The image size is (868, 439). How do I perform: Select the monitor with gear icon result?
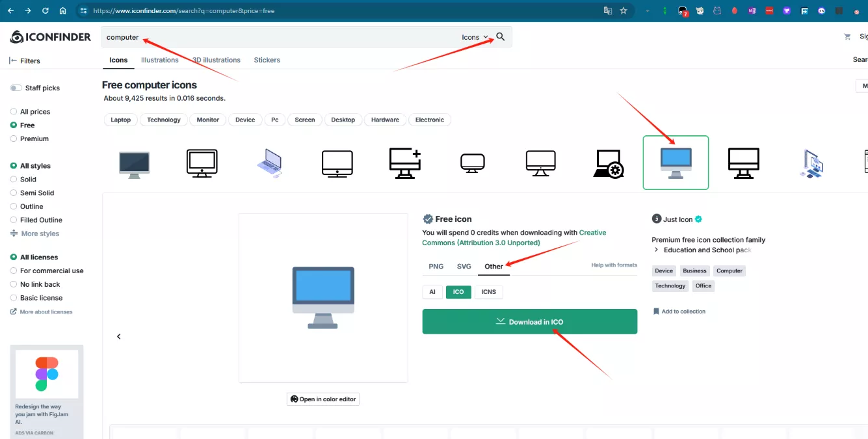click(x=609, y=163)
